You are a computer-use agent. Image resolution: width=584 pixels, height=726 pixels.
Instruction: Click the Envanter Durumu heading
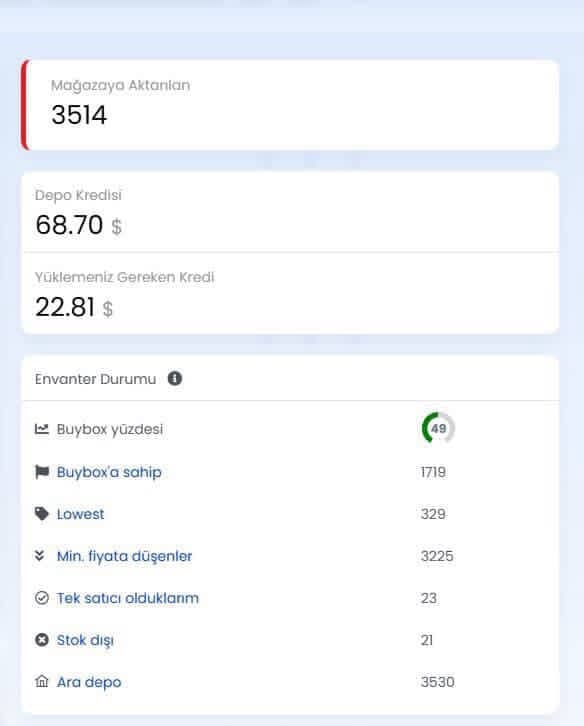pos(95,379)
